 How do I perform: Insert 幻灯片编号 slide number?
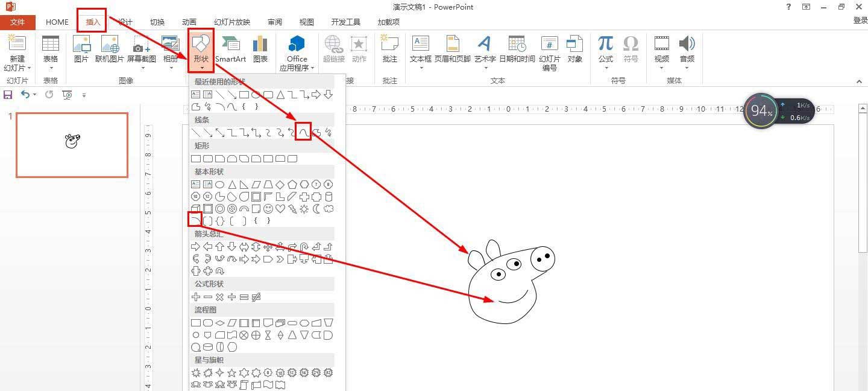(549, 53)
